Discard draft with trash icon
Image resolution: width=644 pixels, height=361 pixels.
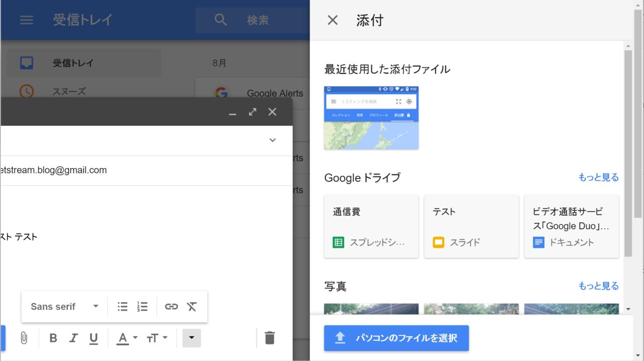tap(270, 338)
